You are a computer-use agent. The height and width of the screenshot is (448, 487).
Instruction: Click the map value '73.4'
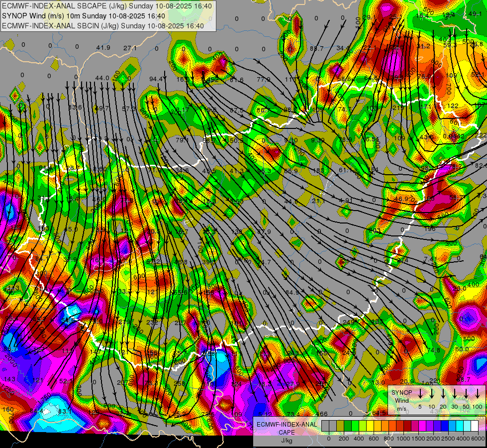coord(293,414)
